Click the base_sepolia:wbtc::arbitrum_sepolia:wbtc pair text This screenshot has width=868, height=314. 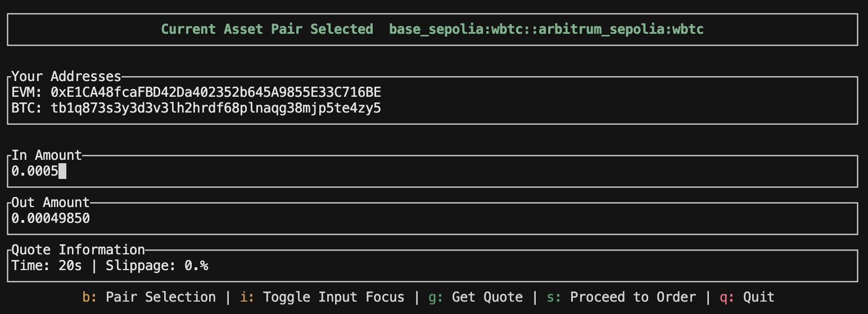(546, 29)
